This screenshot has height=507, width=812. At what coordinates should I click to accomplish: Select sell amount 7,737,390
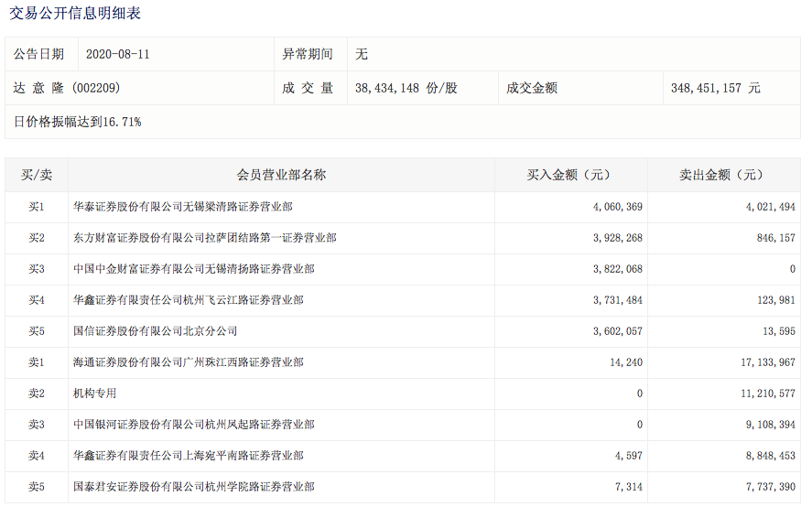771,487
